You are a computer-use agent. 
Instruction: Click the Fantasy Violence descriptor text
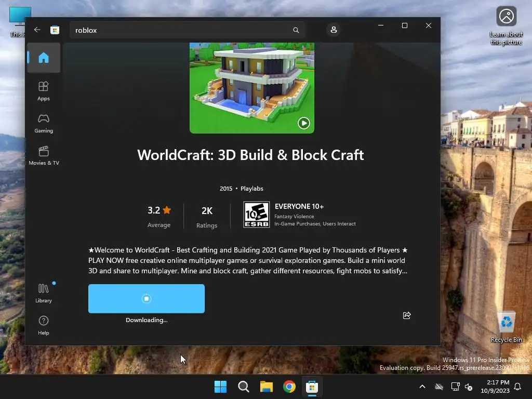pos(294,217)
